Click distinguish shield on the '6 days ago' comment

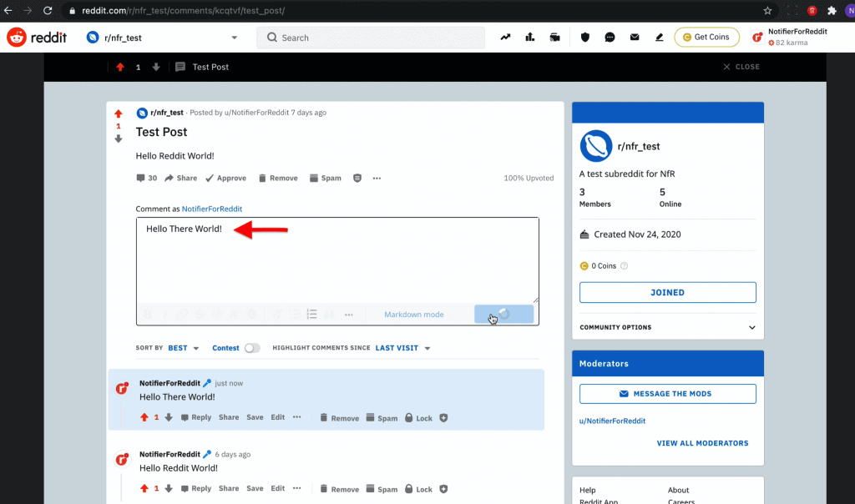tap(443, 489)
